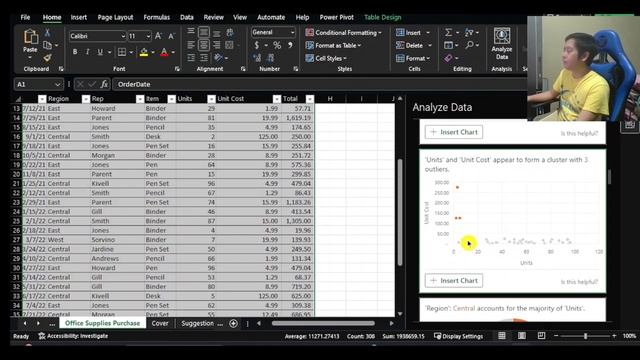This screenshot has height=360, width=640.
Task: Open Conditional Formatting menu
Action: pyautogui.click(x=344, y=33)
